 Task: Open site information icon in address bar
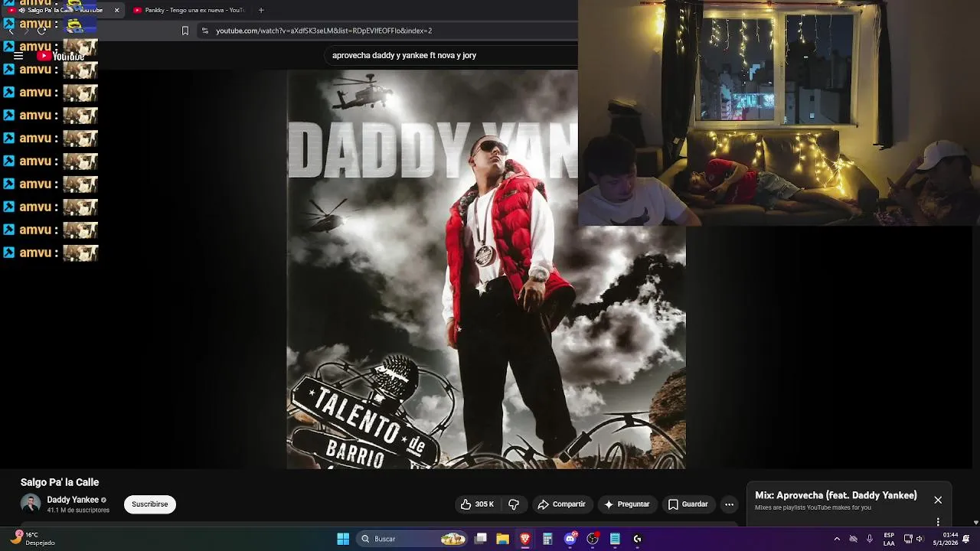[x=204, y=31]
